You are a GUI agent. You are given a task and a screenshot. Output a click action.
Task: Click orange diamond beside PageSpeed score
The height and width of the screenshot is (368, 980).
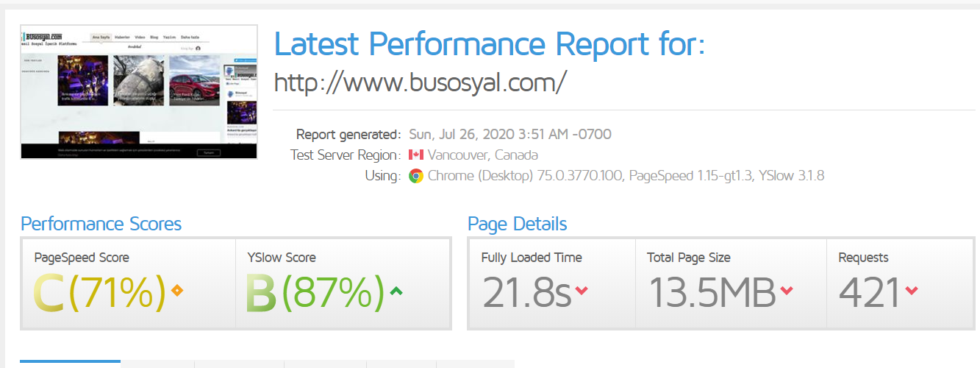click(x=176, y=291)
